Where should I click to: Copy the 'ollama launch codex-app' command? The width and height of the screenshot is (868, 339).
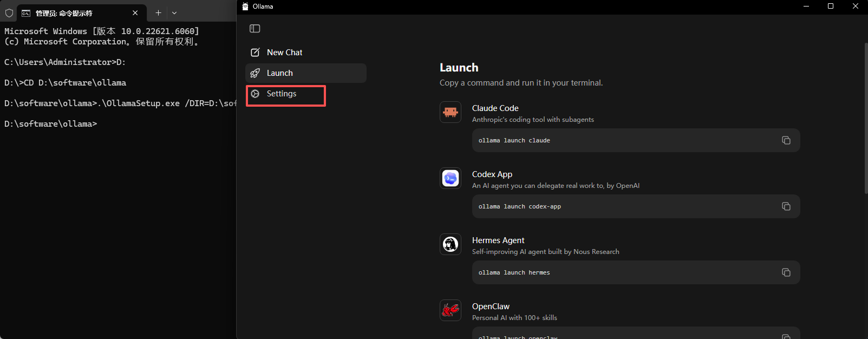click(786, 206)
